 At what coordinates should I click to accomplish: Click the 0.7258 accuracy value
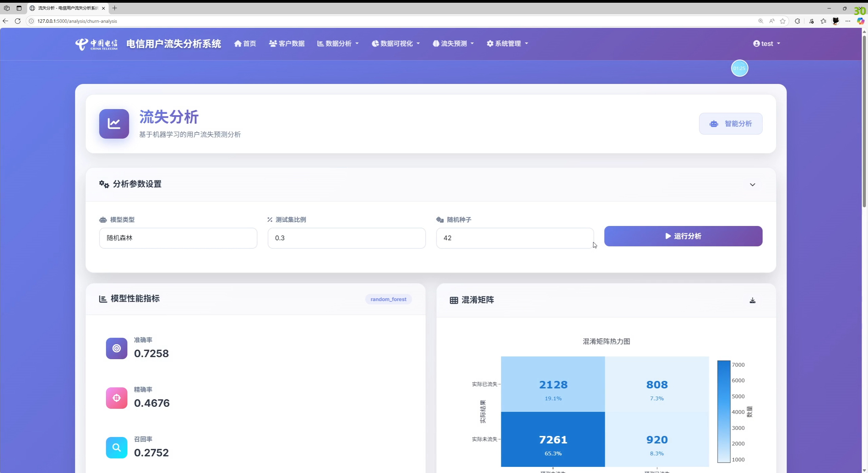(x=151, y=353)
